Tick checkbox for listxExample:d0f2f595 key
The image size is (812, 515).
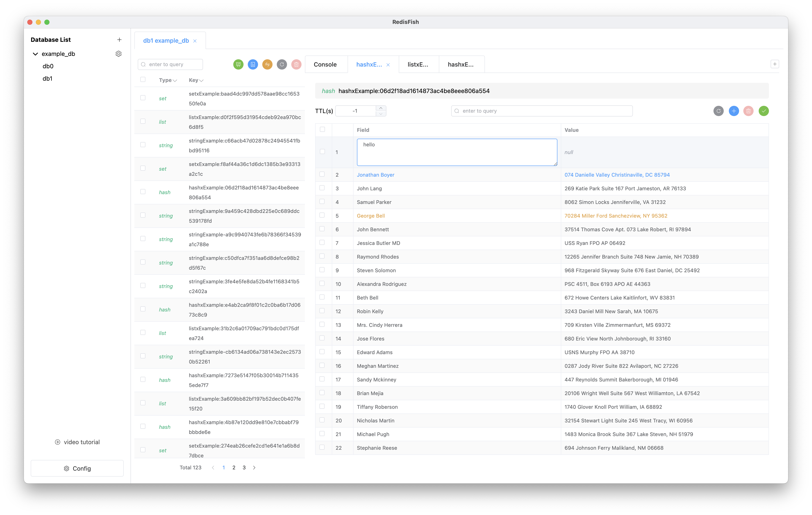coord(143,121)
